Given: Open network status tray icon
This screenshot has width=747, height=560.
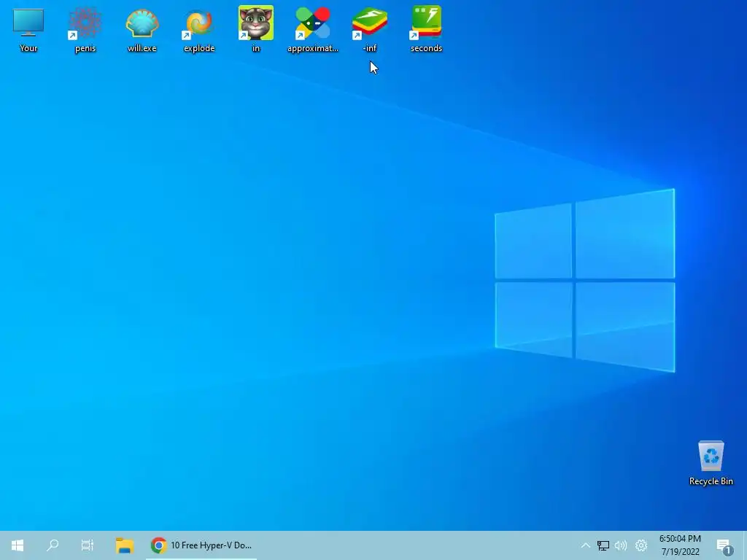Looking at the screenshot, I should pos(603,545).
